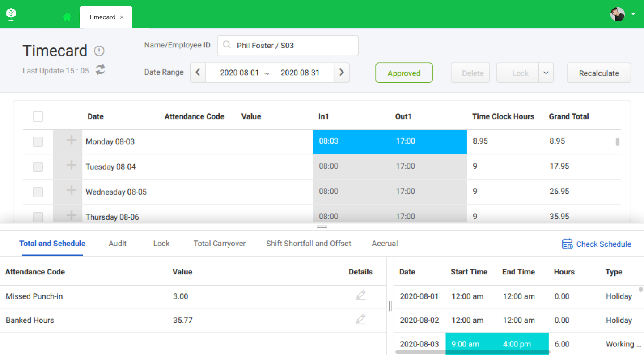Click the timecard table vertical scrollbar

click(x=618, y=142)
